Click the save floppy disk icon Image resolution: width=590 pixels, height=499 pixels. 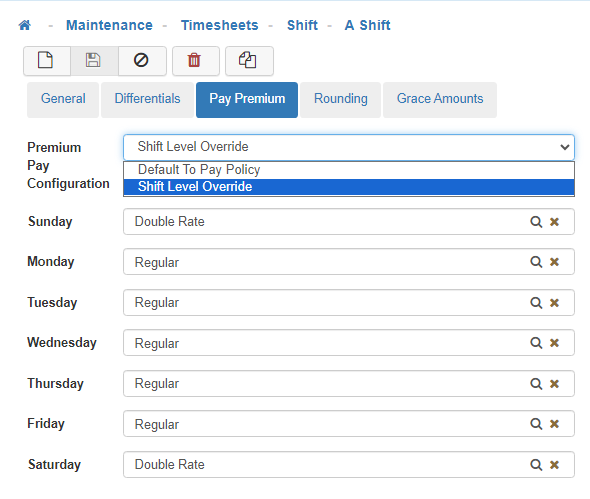[94, 61]
